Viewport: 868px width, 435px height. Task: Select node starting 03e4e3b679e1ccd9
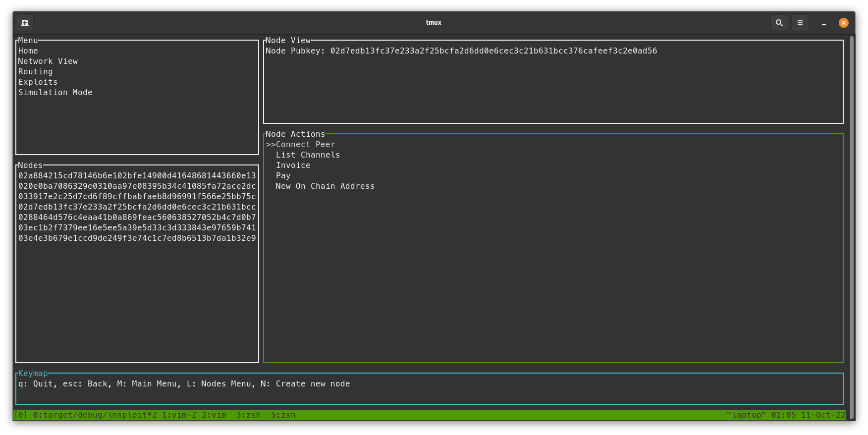(x=137, y=238)
